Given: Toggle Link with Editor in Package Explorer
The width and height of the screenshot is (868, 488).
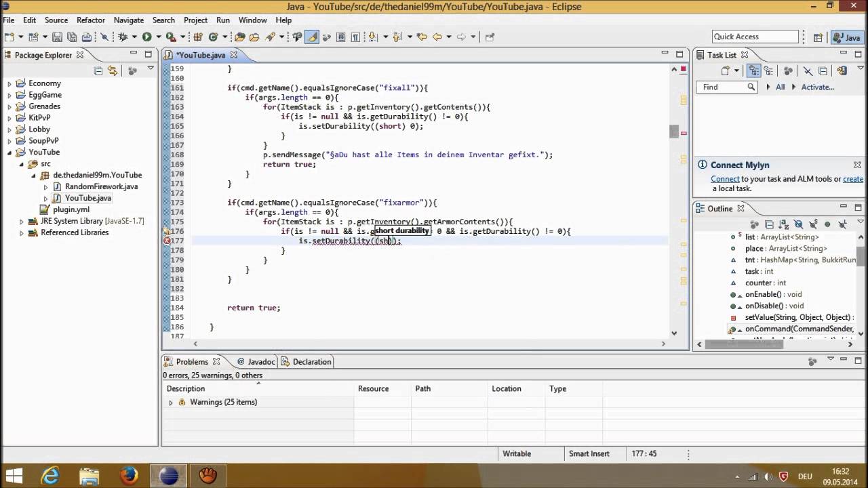Looking at the screenshot, I should (x=113, y=70).
